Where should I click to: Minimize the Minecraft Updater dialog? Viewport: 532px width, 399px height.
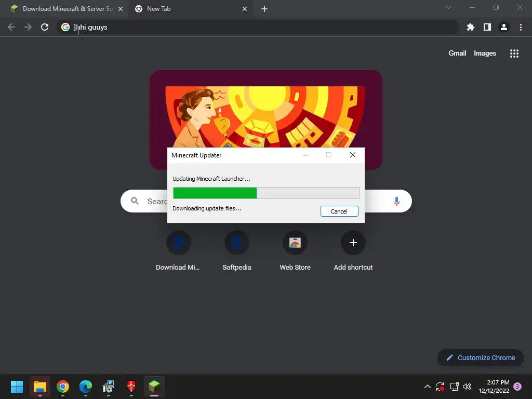305,155
